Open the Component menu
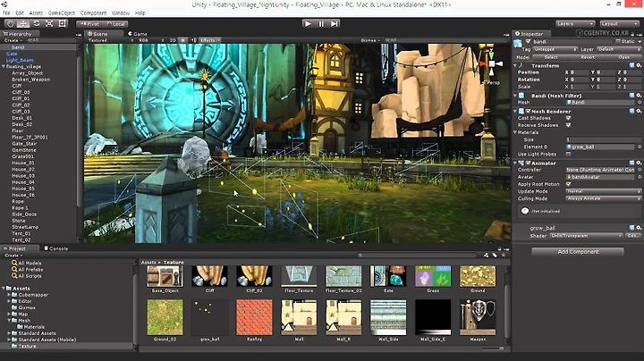 pyautogui.click(x=93, y=13)
